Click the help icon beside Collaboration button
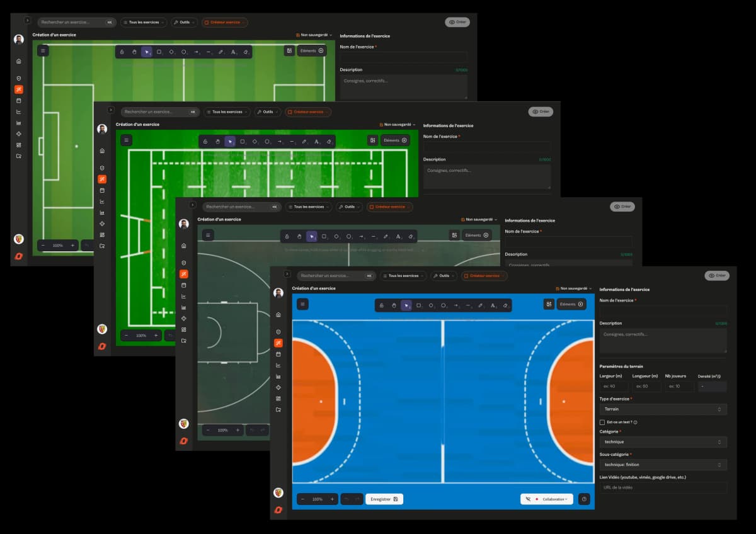756x534 pixels. pyautogui.click(x=585, y=499)
